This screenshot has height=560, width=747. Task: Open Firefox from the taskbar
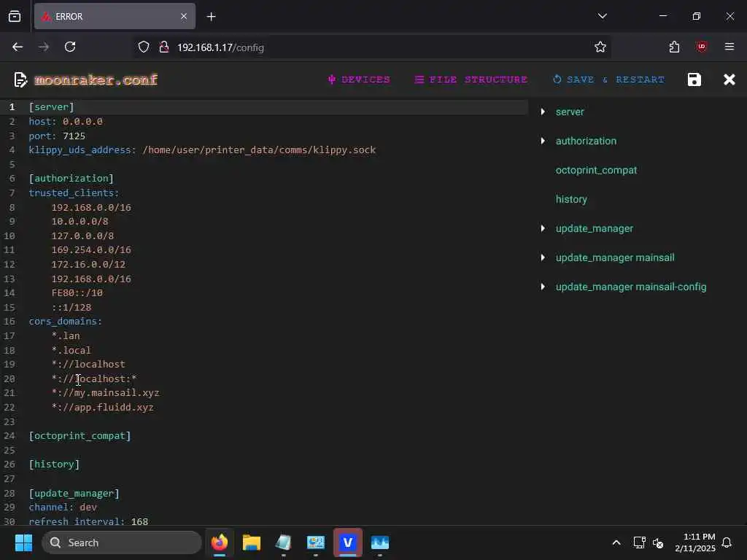click(219, 542)
